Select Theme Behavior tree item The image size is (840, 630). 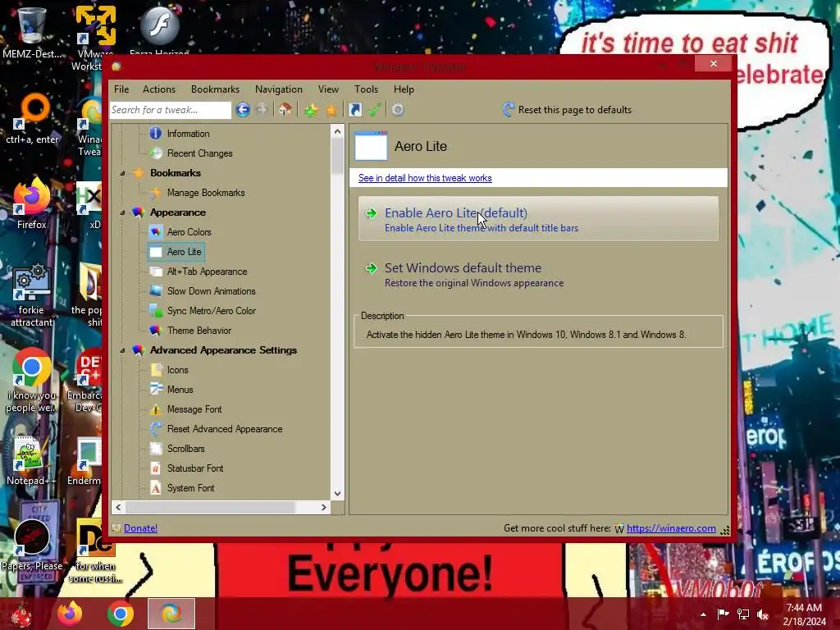(x=199, y=331)
